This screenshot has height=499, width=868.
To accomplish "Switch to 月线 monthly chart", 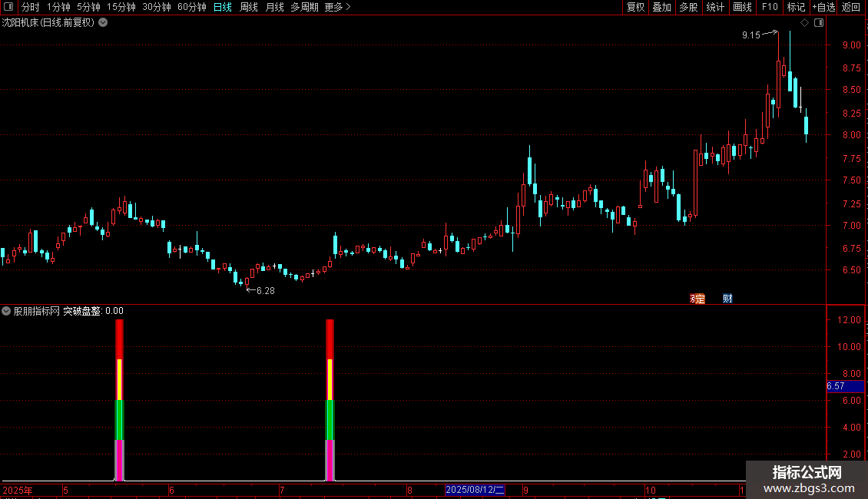I will [274, 7].
